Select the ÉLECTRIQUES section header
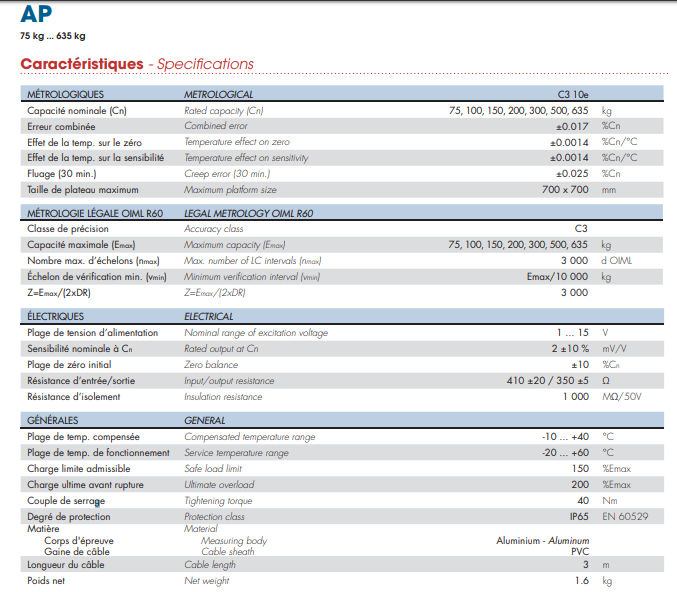 (59, 316)
